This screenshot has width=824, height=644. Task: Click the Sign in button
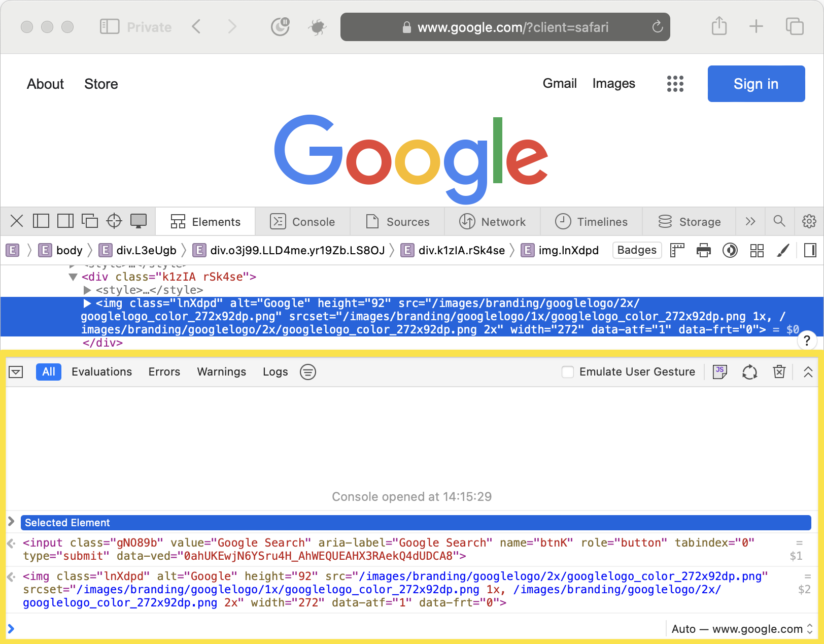(756, 84)
